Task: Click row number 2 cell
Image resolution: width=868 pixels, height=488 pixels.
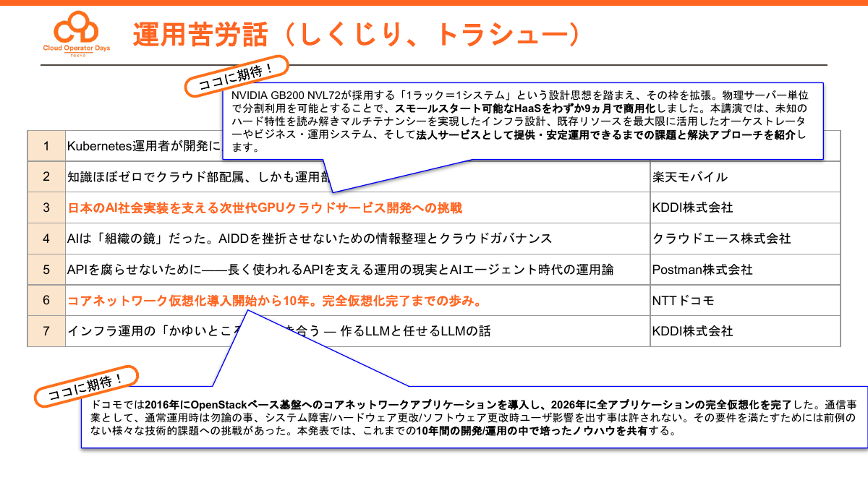Action: [x=46, y=176]
